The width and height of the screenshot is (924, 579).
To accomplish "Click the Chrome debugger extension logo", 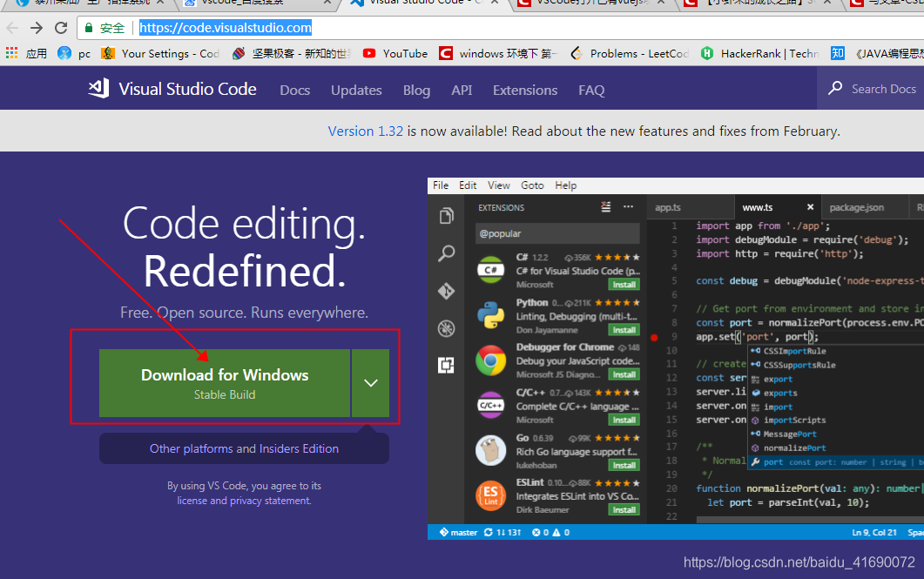I will 491,360.
